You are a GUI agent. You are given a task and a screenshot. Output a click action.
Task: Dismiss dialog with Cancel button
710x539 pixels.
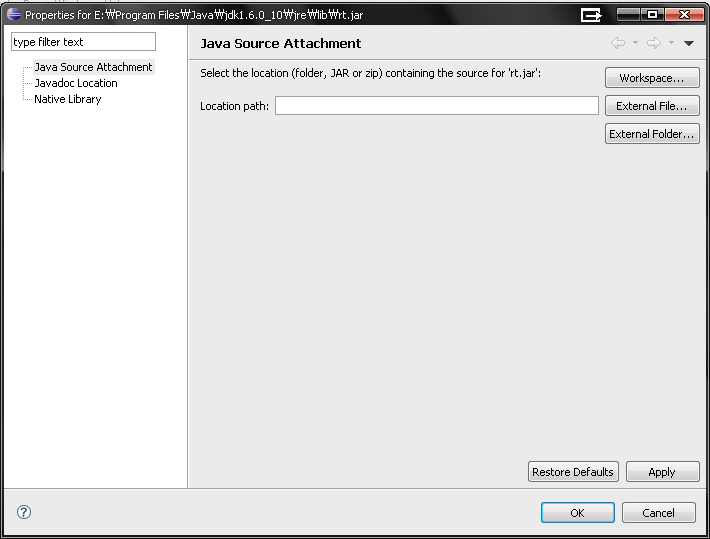(658, 513)
